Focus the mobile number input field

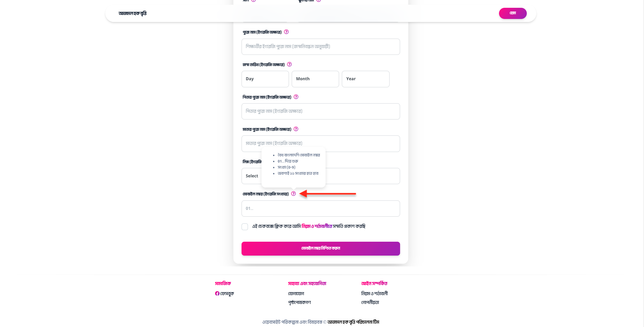click(320, 209)
